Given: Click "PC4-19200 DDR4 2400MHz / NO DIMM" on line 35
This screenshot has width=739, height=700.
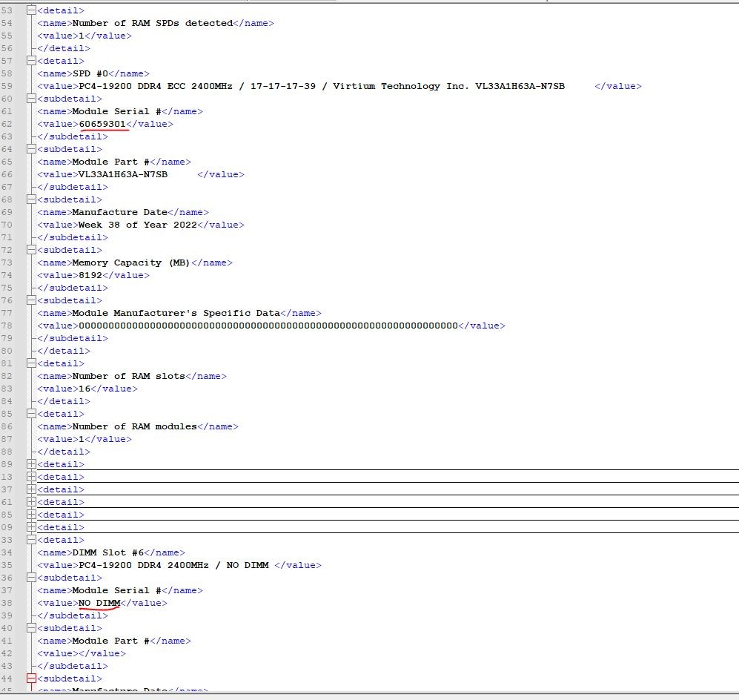Looking at the screenshot, I should point(173,565).
